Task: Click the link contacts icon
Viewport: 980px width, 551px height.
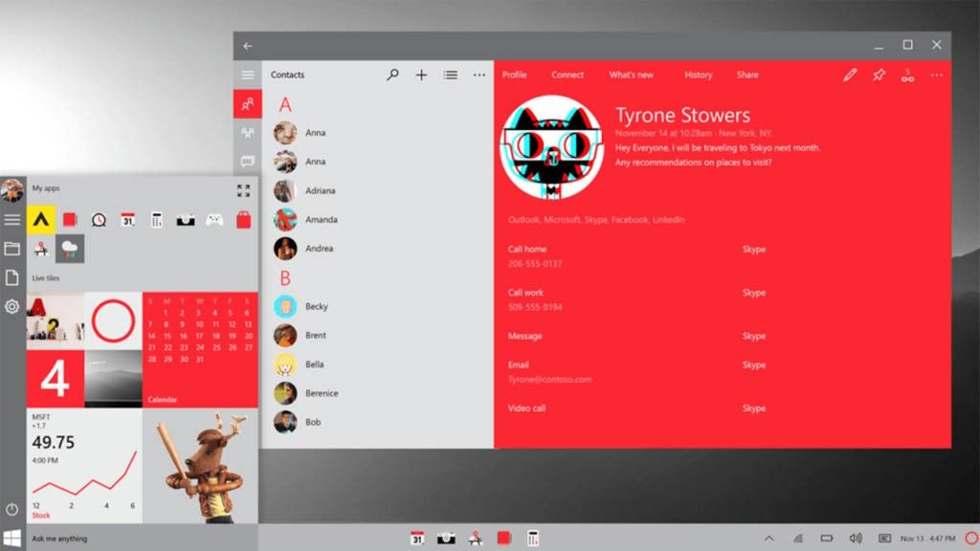Action: pos(907,76)
